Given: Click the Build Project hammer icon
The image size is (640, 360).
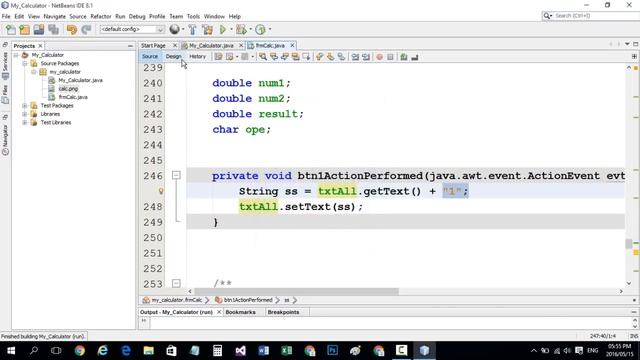Looking at the screenshot, I should click(x=192, y=29).
